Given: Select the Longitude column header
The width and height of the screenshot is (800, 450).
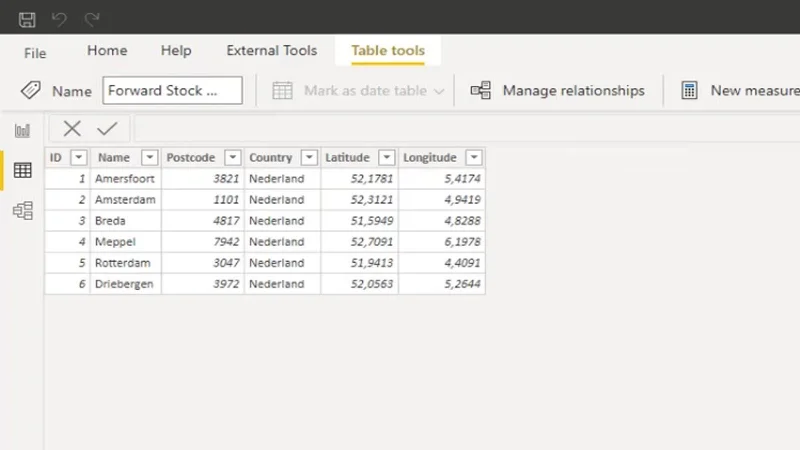Looking at the screenshot, I should click(430, 158).
